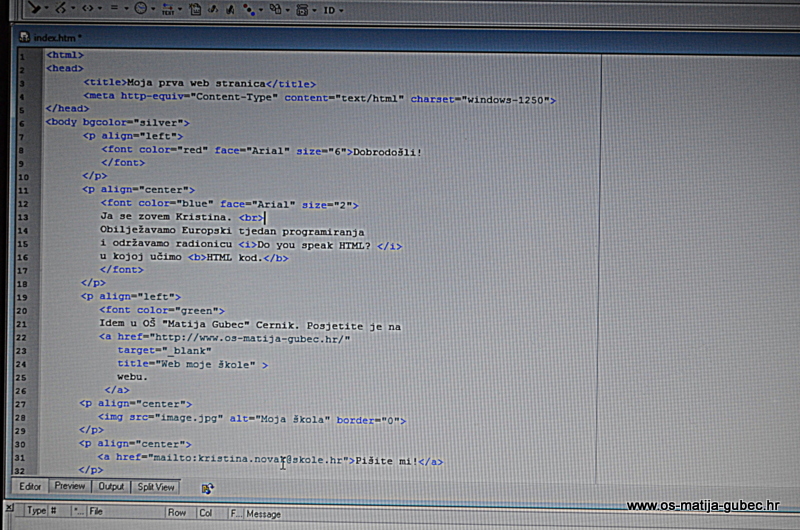Open dropdown beside the colored dots icon
The image size is (800, 530).
click(261, 10)
